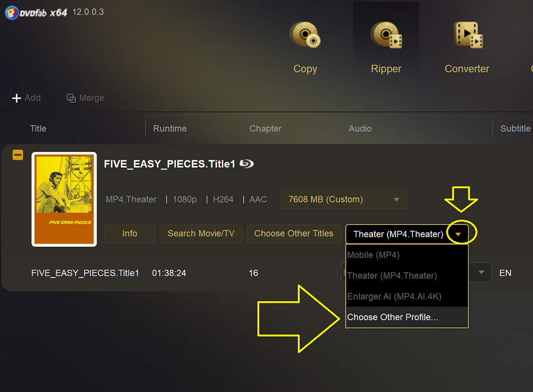
Task: Click the Title column header
Action: (x=38, y=129)
